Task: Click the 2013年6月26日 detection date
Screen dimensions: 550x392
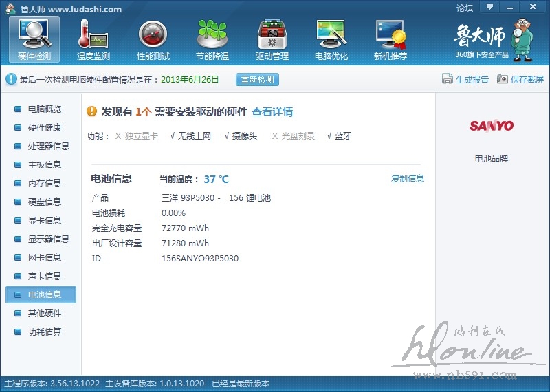Action: [190, 79]
